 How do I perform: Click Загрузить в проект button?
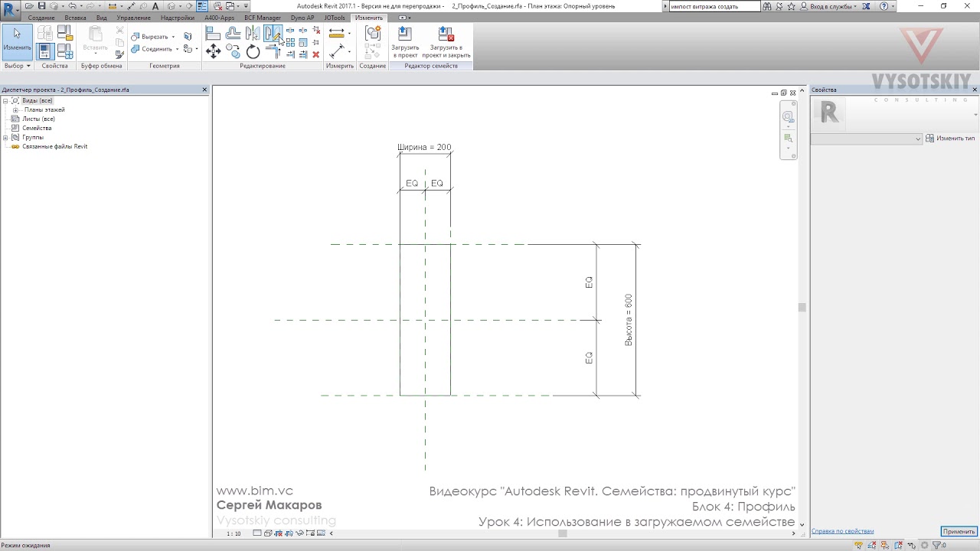click(405, 43)
